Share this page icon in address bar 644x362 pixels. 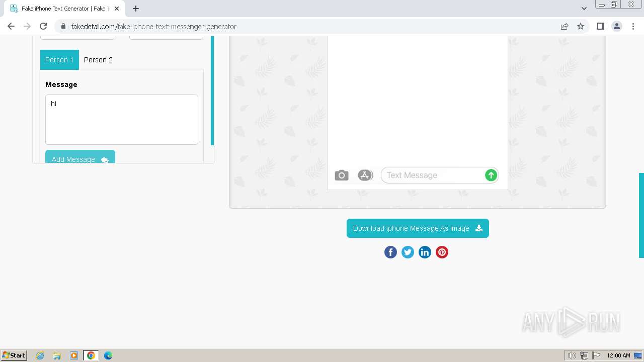coord(565,26)
